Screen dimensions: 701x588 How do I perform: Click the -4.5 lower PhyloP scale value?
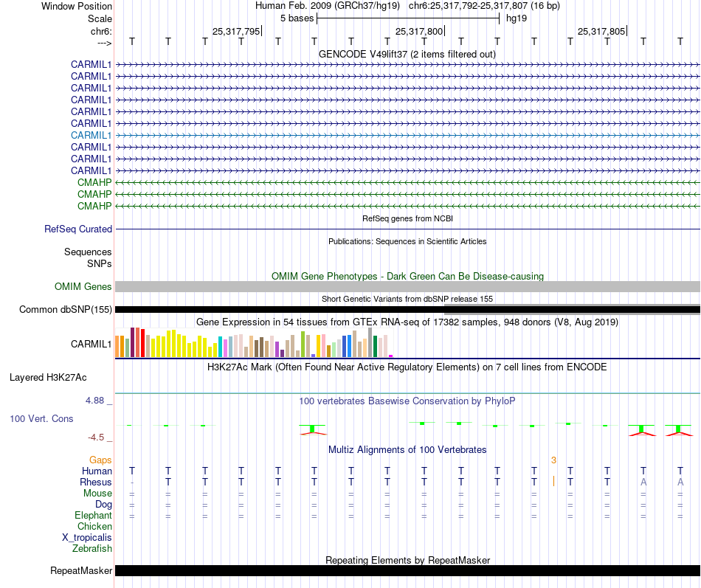96,437
